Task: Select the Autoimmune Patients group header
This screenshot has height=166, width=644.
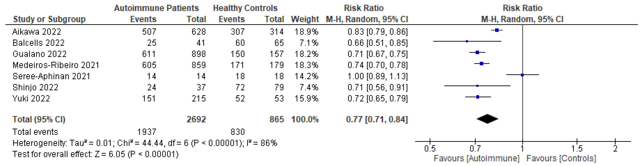Action: (x=156, y=8)
